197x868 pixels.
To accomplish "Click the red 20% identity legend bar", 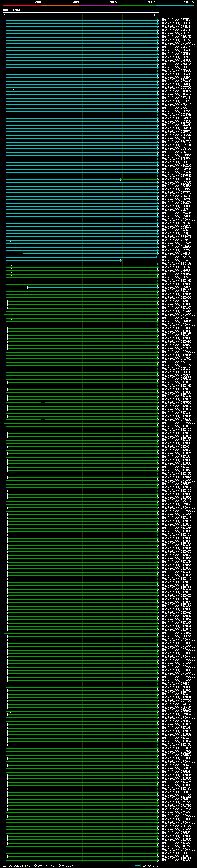I will pos(22,6).
